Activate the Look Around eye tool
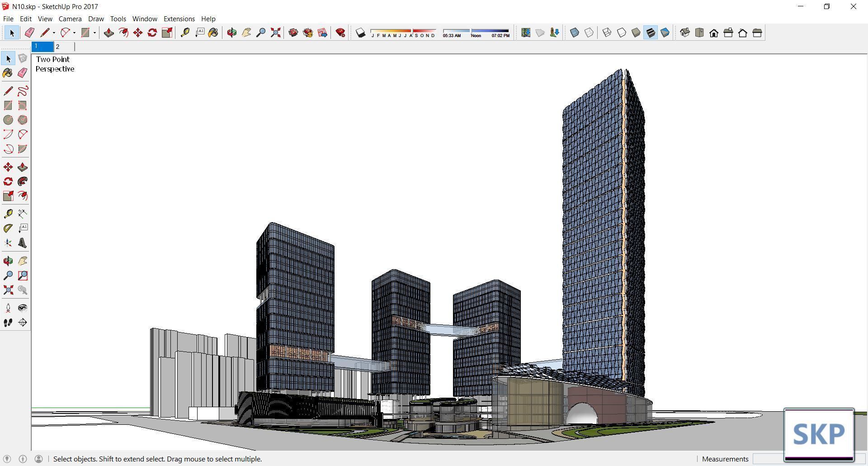Image resolution: width=868 pixels, height=466 pixels. 23,308
